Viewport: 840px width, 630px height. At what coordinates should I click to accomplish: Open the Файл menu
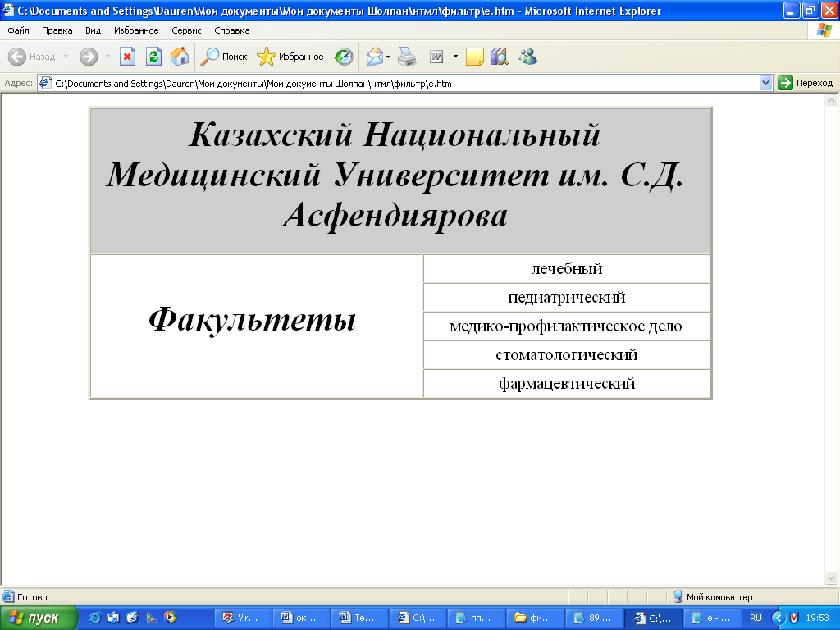tap(18, 30)
